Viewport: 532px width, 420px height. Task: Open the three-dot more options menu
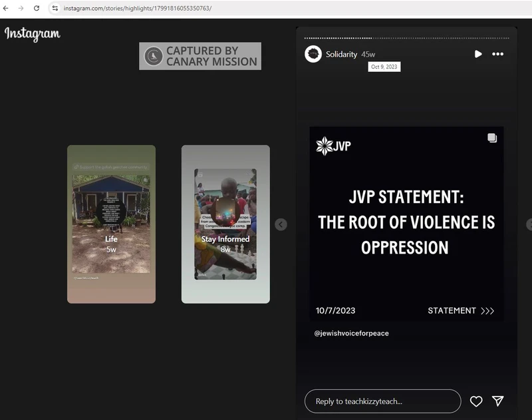click(x=497, y=54)
